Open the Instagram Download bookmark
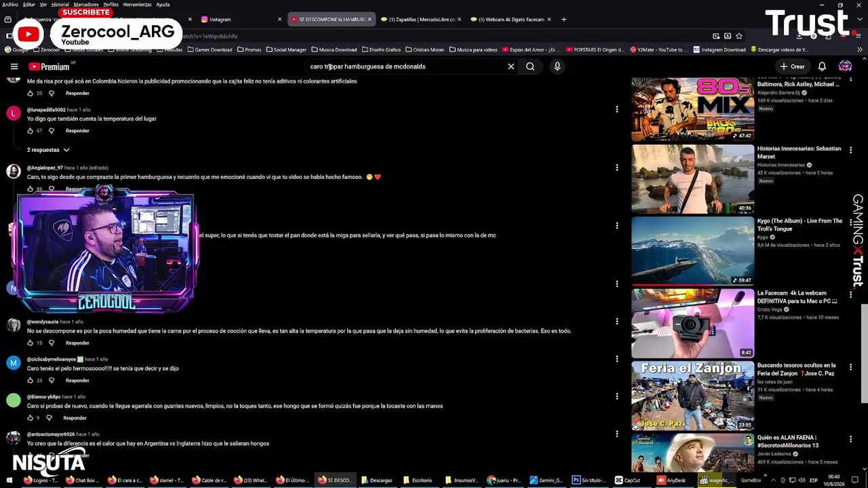868x488 pixels. pos(719,49)
